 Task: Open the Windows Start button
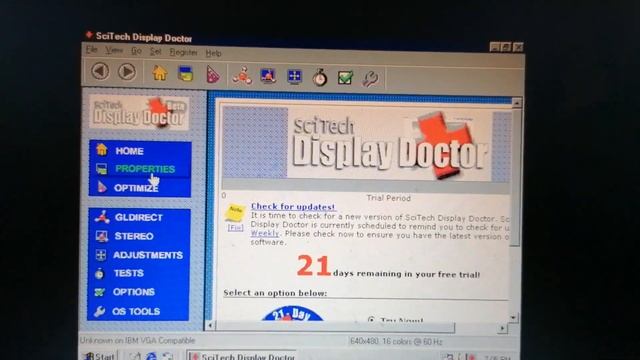tap(100, 356)
